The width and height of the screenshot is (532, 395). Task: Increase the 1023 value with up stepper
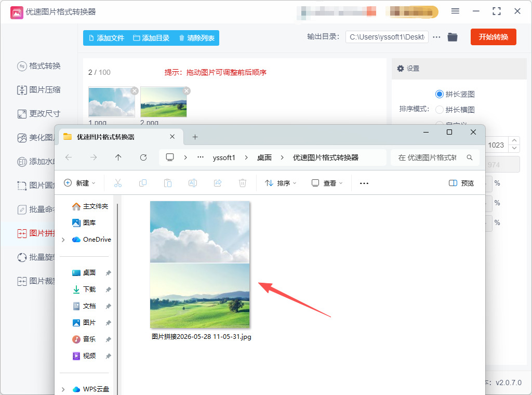pyautogui.click(x=514, y=141)
